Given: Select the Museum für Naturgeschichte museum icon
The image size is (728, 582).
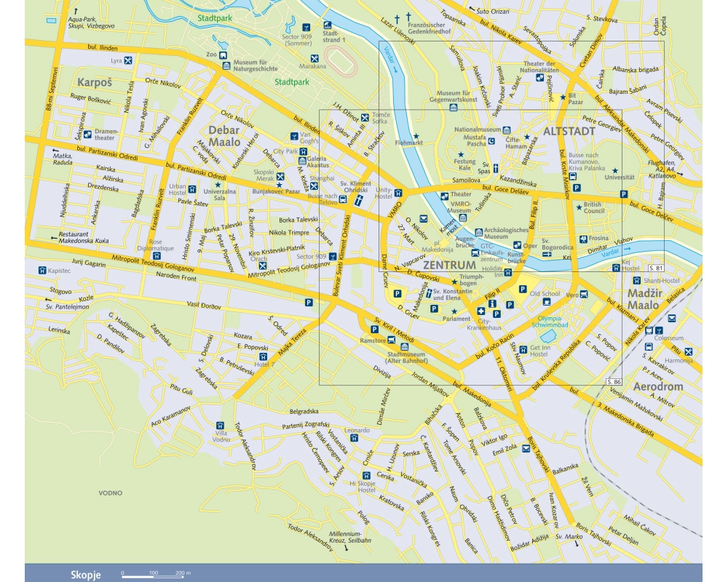Looking at the screenshot, I should tap(226, 66).
